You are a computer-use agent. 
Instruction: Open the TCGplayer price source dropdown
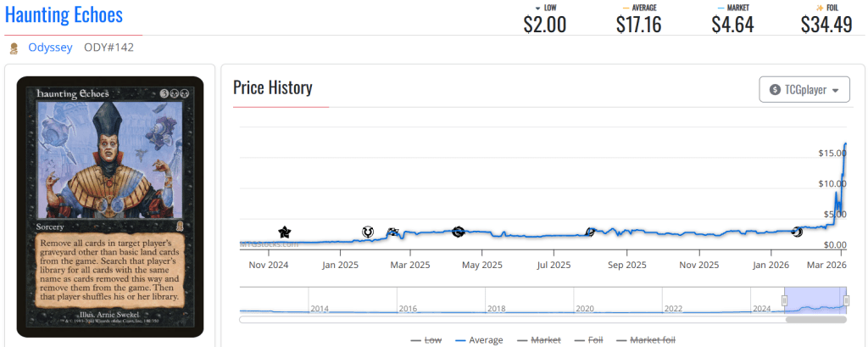[804, 90]
